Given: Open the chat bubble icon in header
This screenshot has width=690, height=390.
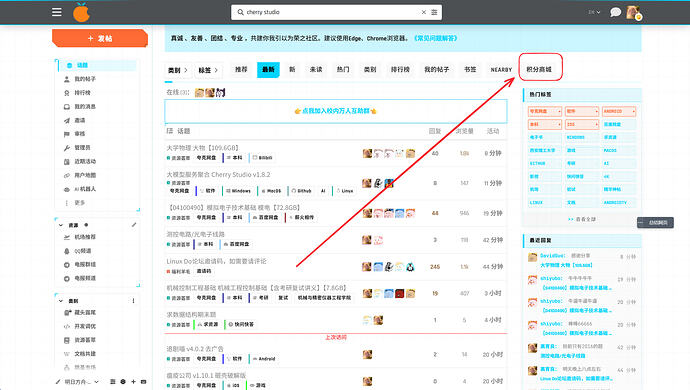Looking at the screenshot, I should [x=615, y=12].
